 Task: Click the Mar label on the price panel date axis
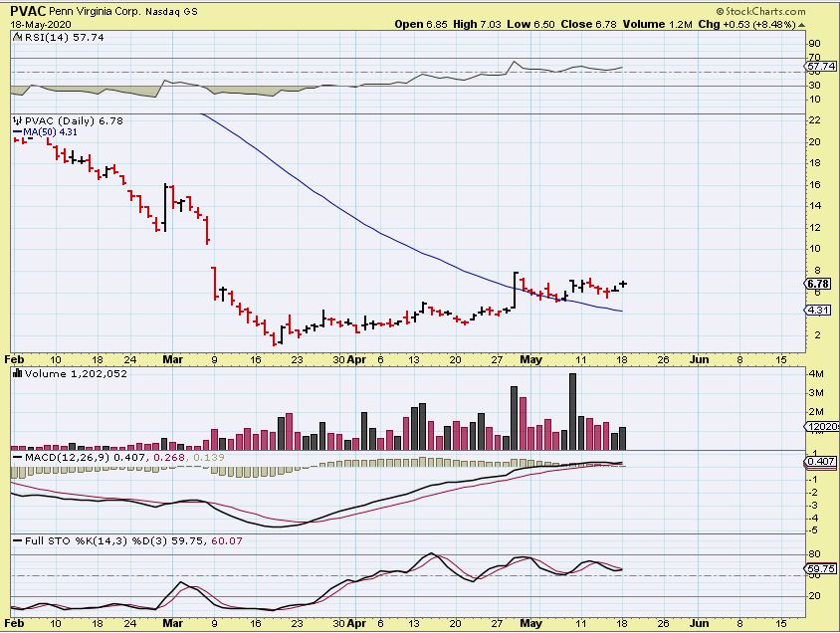point(172,359)
